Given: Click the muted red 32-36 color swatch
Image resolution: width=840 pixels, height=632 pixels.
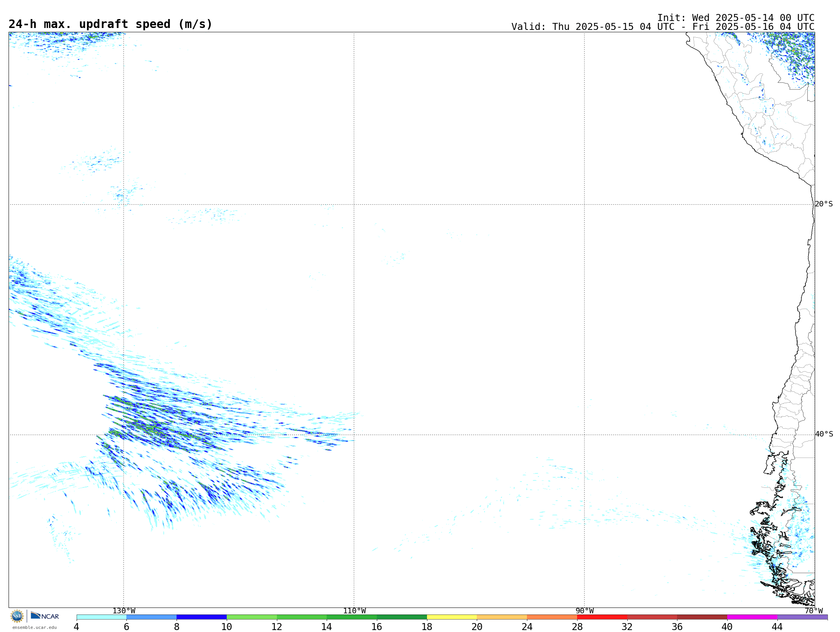Looking at the screenshot, I should pyautogui.click(x=652, y=617).
